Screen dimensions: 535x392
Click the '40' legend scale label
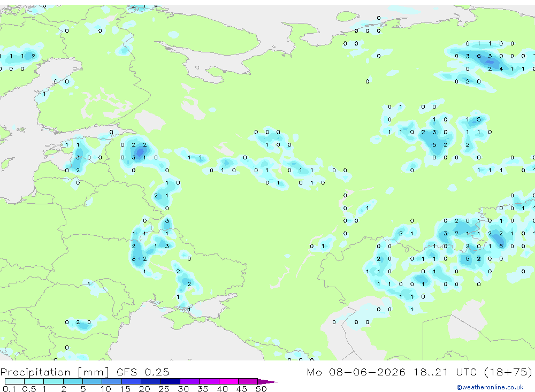pyautogui.click(x=222, y=389)
